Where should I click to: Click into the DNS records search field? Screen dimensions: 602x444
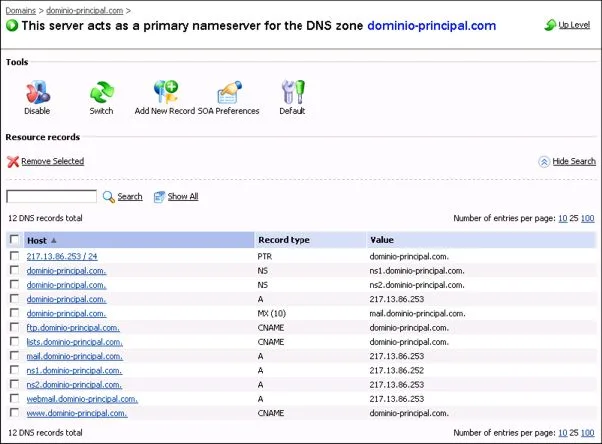51,196
